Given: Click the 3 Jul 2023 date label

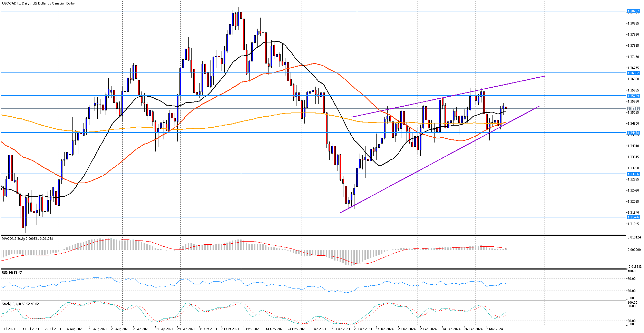Looking at the screenshot, I should coord(8,329).
